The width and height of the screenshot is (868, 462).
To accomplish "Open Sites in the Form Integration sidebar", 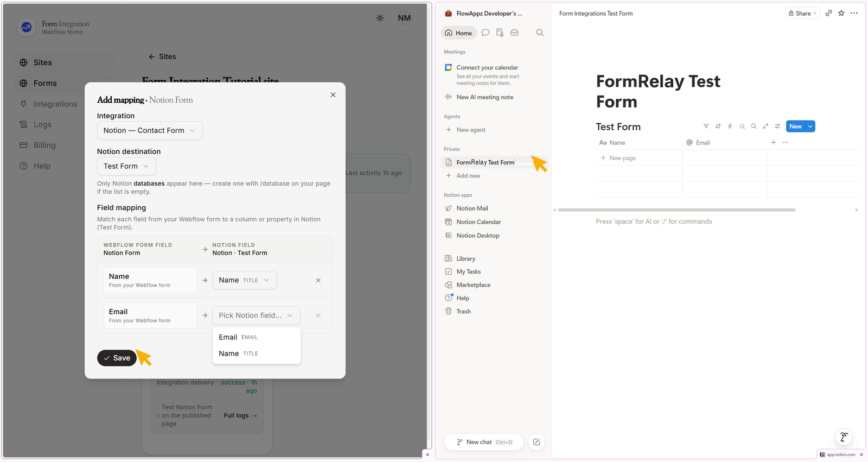I will (x=65, y=62).
